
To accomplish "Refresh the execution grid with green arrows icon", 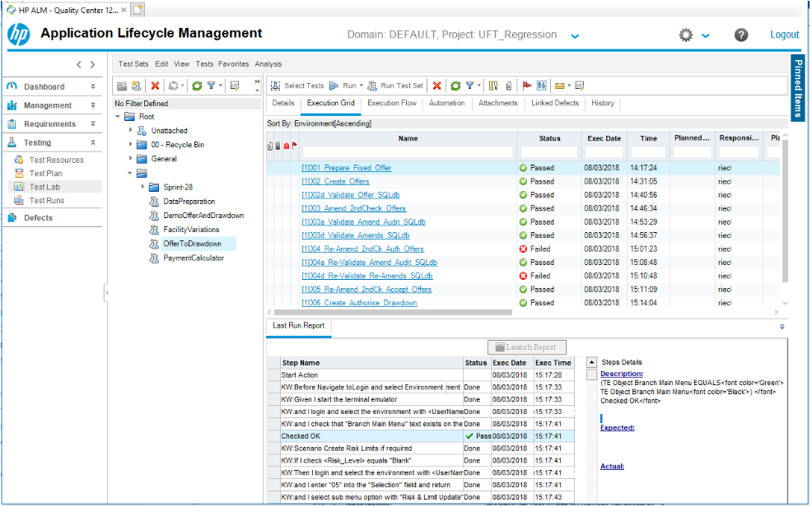I will 455,86.
